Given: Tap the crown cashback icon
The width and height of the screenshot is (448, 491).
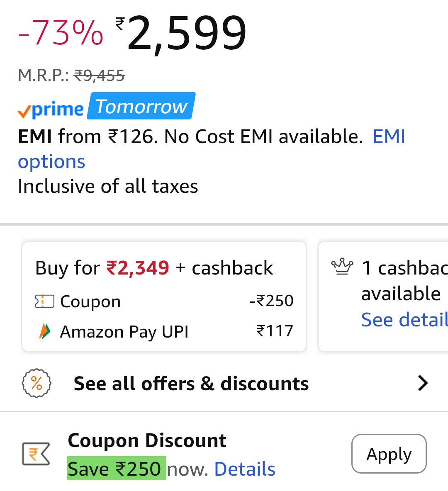Looking at the screenshot, I should (342, 267).
